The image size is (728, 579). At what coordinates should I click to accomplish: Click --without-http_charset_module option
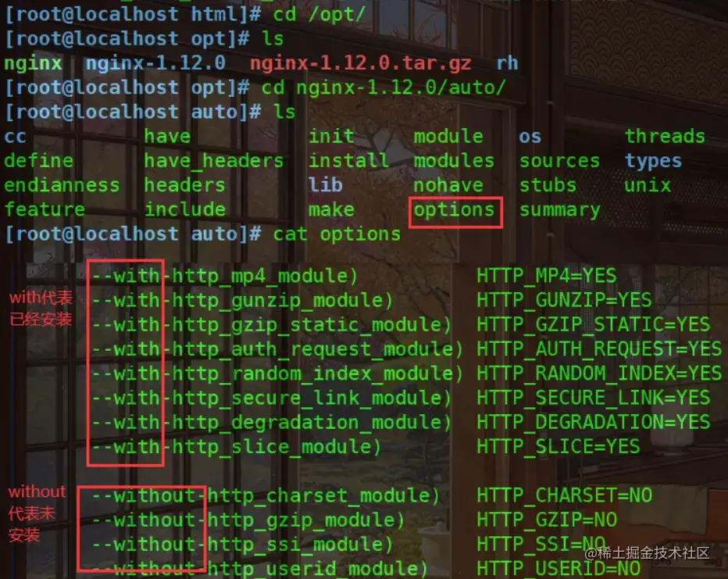pos(266,496)
